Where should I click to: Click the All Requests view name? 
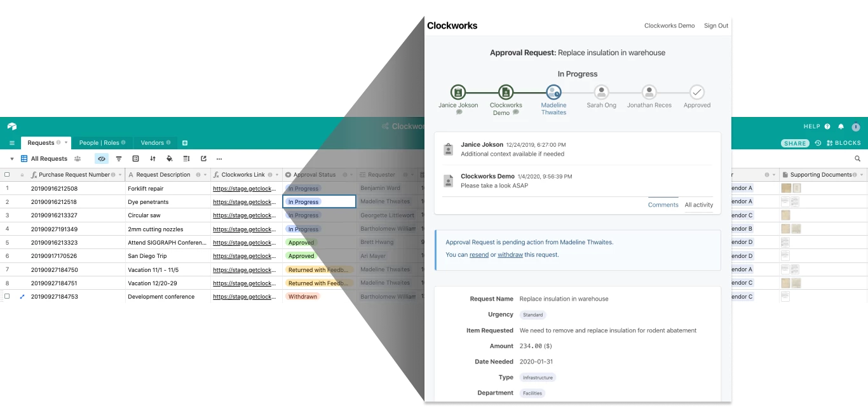pos(49,159)
